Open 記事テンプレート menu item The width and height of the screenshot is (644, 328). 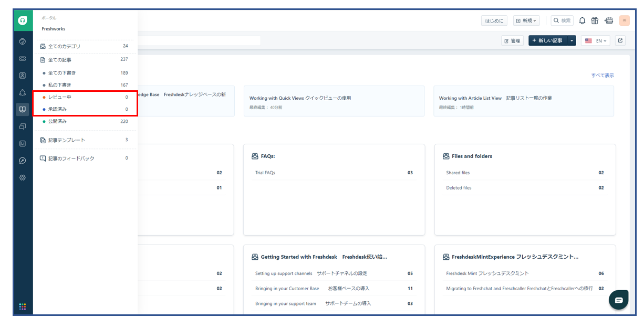(x=84, y=140)
